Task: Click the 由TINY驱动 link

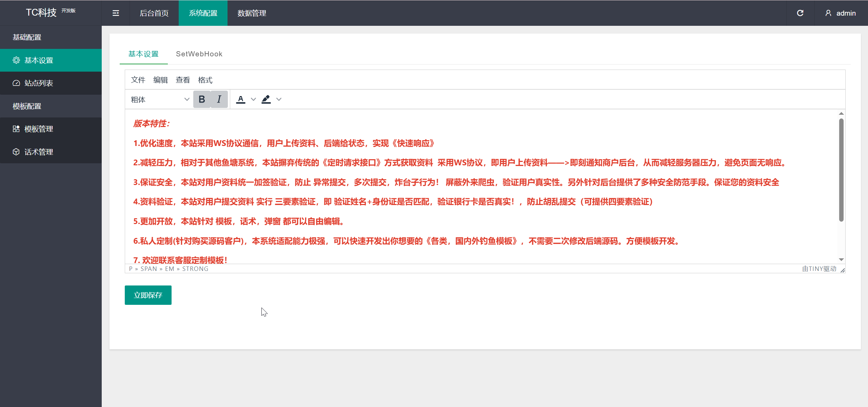Action: (819, 269)
